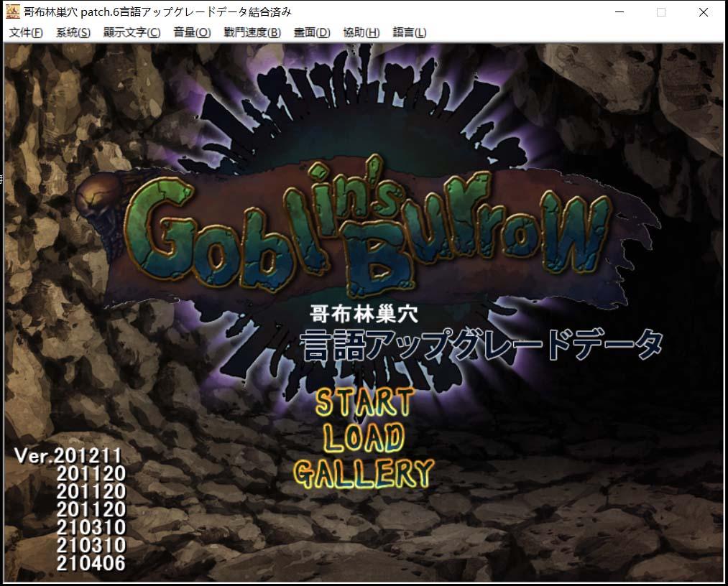Click the 言語アップグレードデータ banner text
The image size is (728, 586).
tap(482, 345)
